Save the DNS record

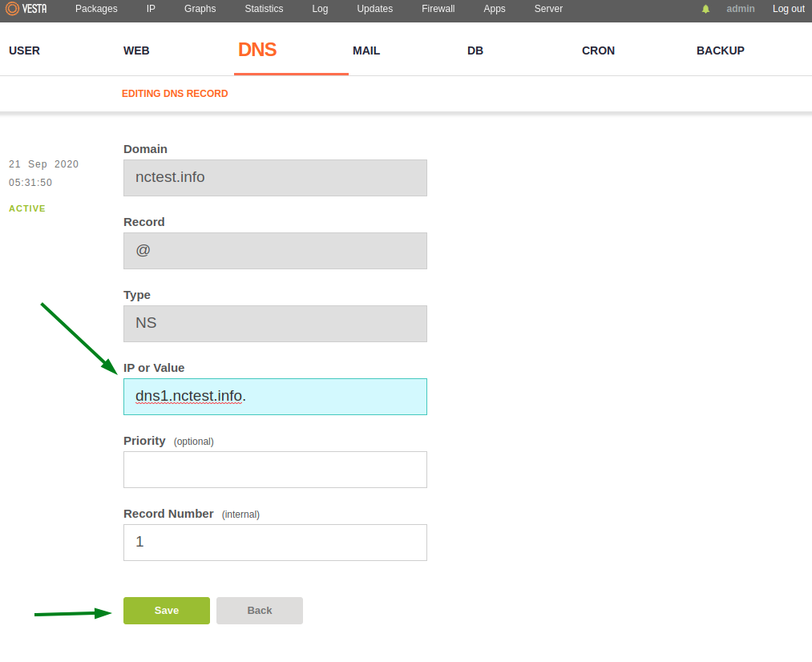click(x=167, y=610)
